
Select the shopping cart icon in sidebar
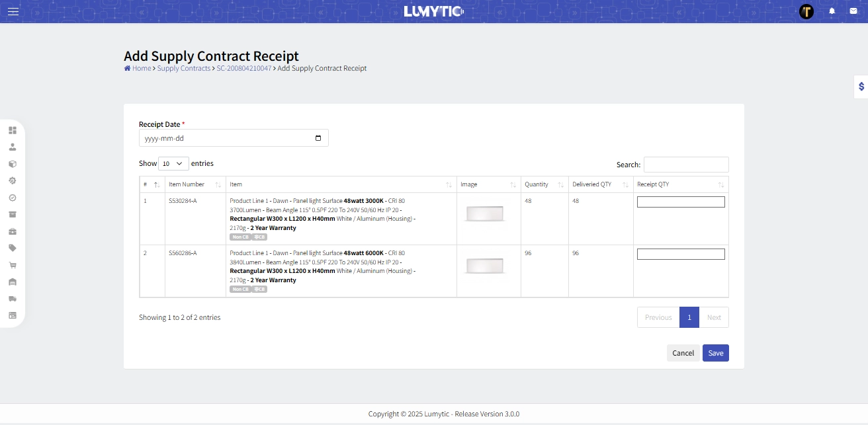point(13,264)
